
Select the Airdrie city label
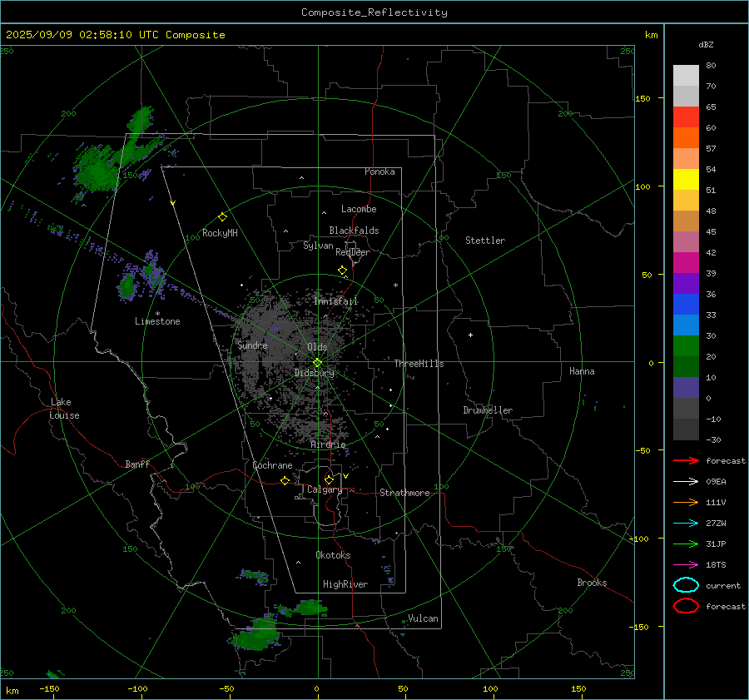point(328,444)
